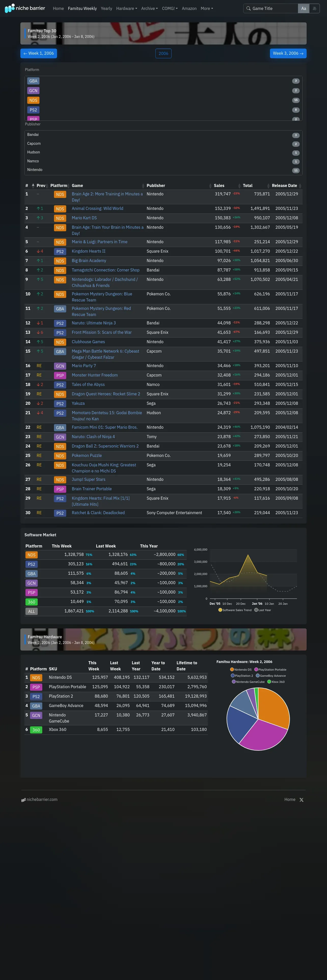Toggle the NDS platform filter
This screenshot has width=327, height=980.
tap(163, 100)
